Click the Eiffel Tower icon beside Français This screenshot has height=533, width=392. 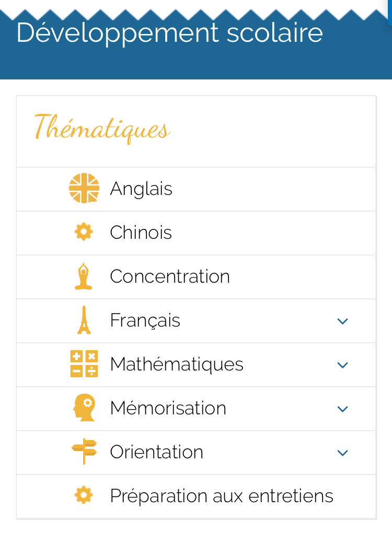[84, 320]
